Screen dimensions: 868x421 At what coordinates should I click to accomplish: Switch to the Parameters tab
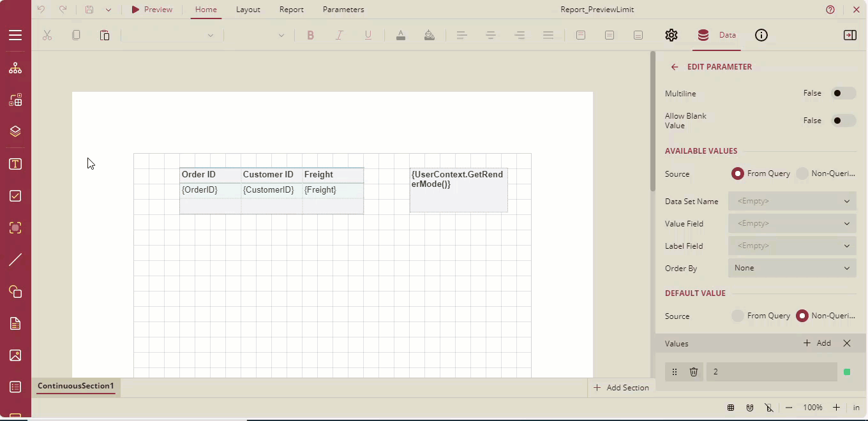pos(343,10)
